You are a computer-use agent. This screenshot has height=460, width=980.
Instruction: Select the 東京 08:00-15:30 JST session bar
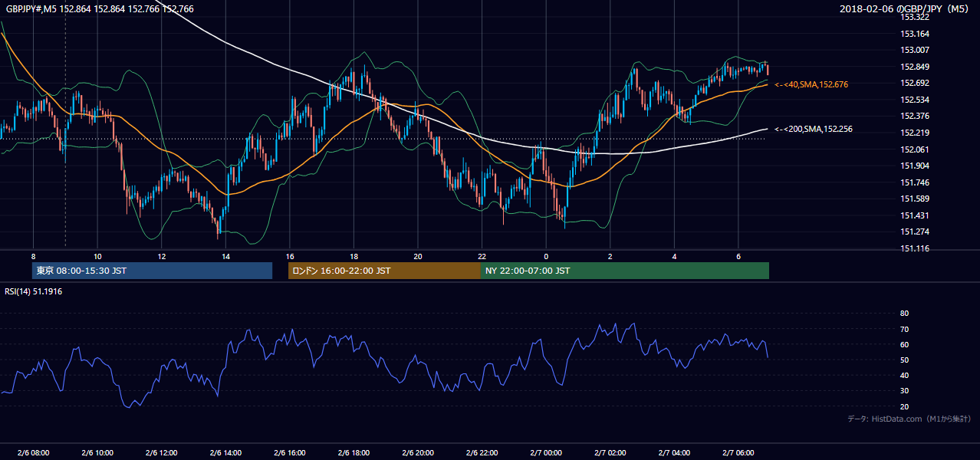(152, 271)
